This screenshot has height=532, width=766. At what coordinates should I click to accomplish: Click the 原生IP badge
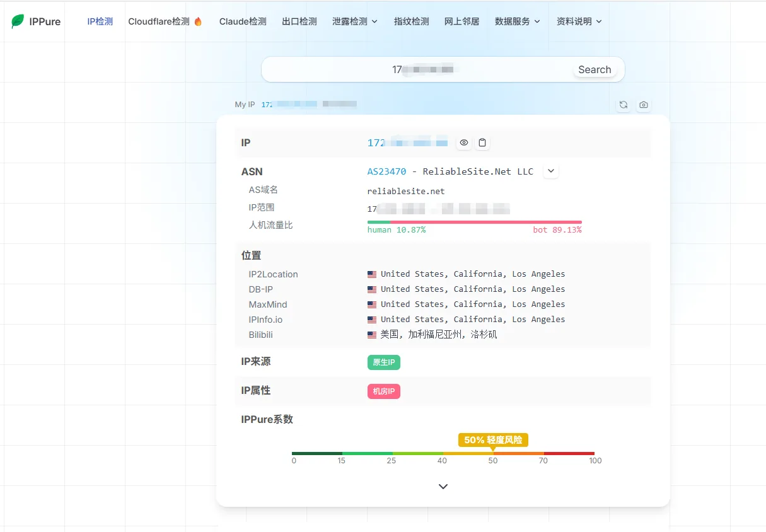tap(384, 362)
